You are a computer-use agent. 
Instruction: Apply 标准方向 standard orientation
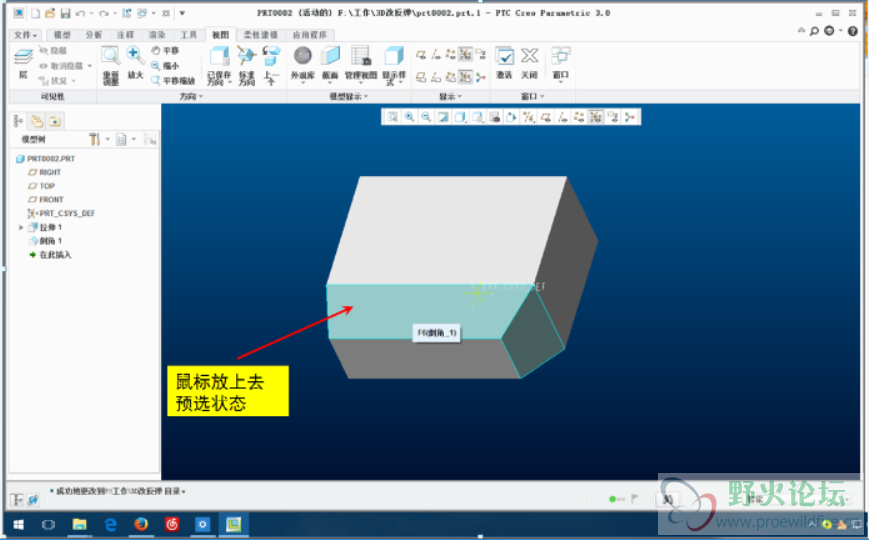click(247, 66)
